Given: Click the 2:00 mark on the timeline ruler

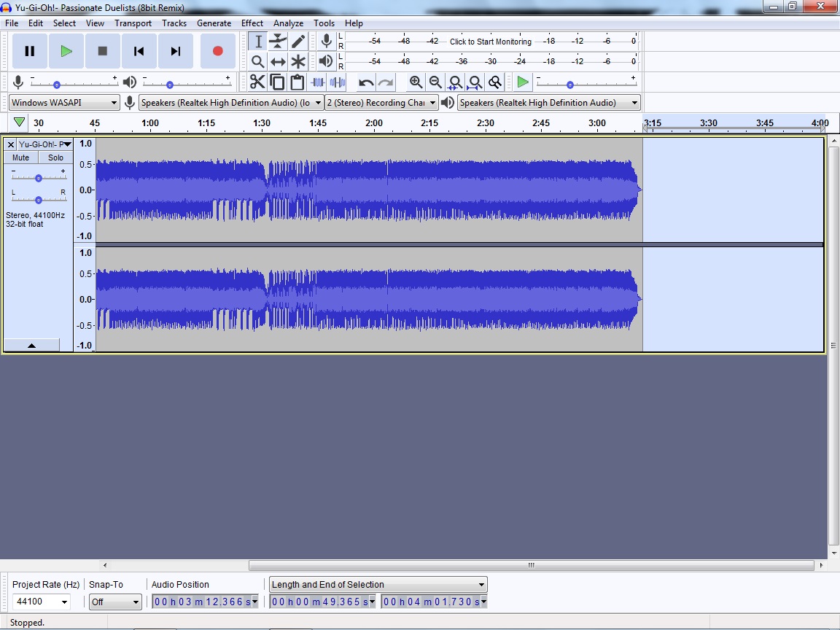Looking at the screenshot, I should [374, 122].
